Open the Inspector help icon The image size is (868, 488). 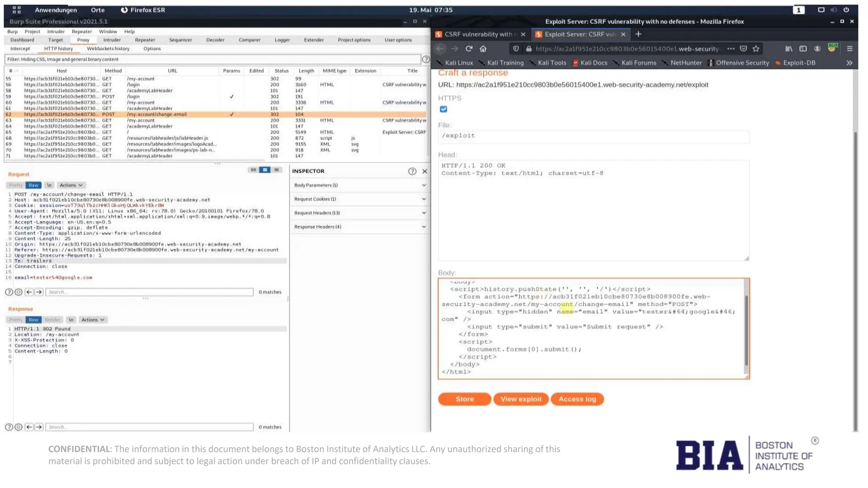(x=412, y=171)
